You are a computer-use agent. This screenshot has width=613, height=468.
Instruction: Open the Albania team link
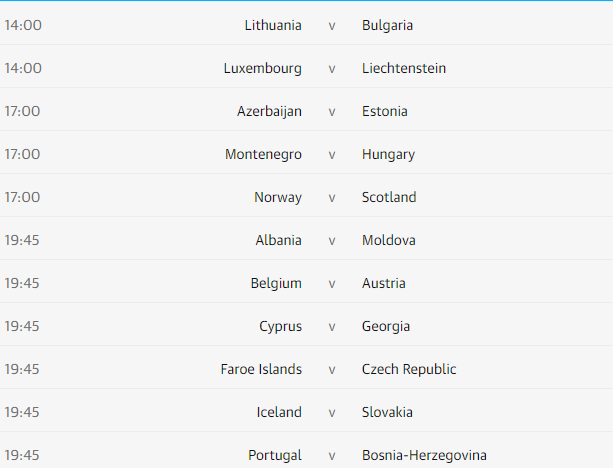pos(279,240)
